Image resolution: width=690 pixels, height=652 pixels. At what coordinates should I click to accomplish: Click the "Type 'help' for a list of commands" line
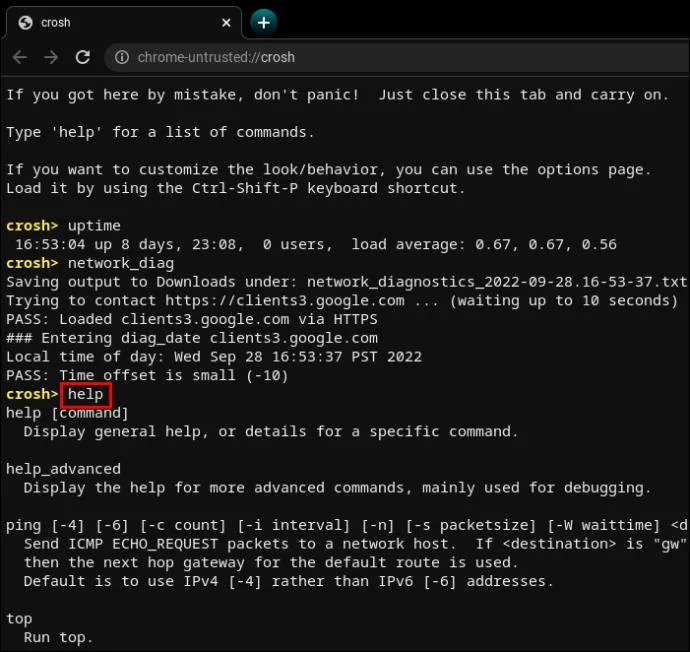(160, 132)
